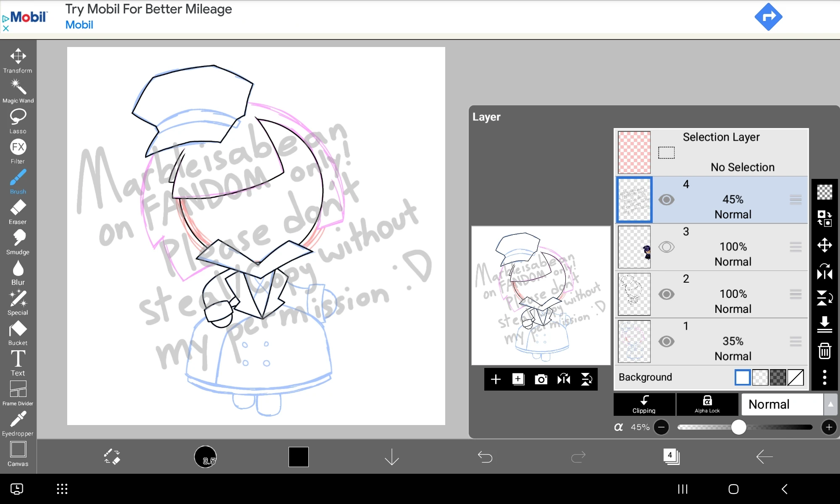Image resolution: width=840 pixels, height=504 pixels.
Task: Expand layer options via three-dot menu
Action: click(824, 377)
